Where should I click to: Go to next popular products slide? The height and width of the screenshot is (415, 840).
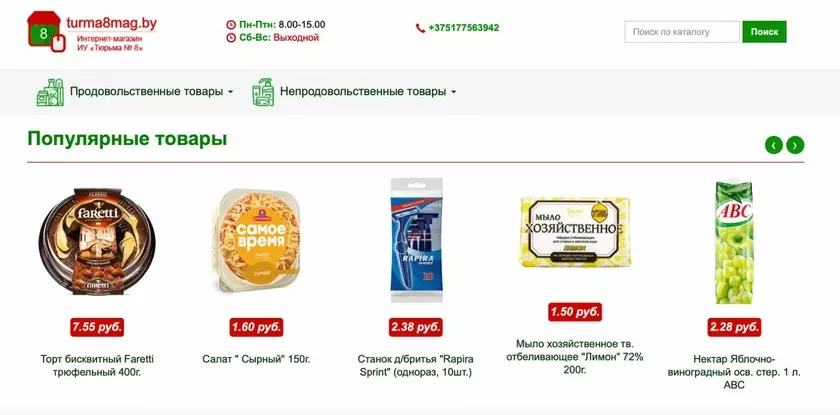tap(795, 145)
